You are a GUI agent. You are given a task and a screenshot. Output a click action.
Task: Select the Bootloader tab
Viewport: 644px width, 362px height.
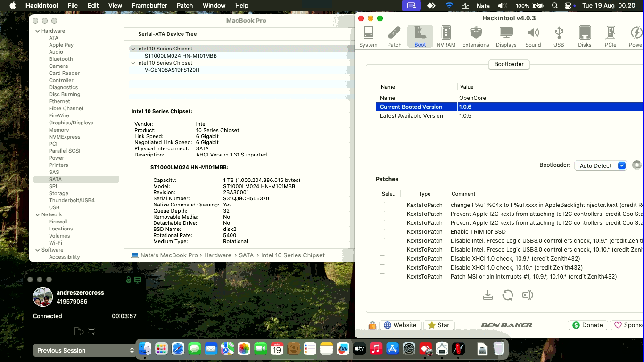pyautogui.click(x=509, y=64)
